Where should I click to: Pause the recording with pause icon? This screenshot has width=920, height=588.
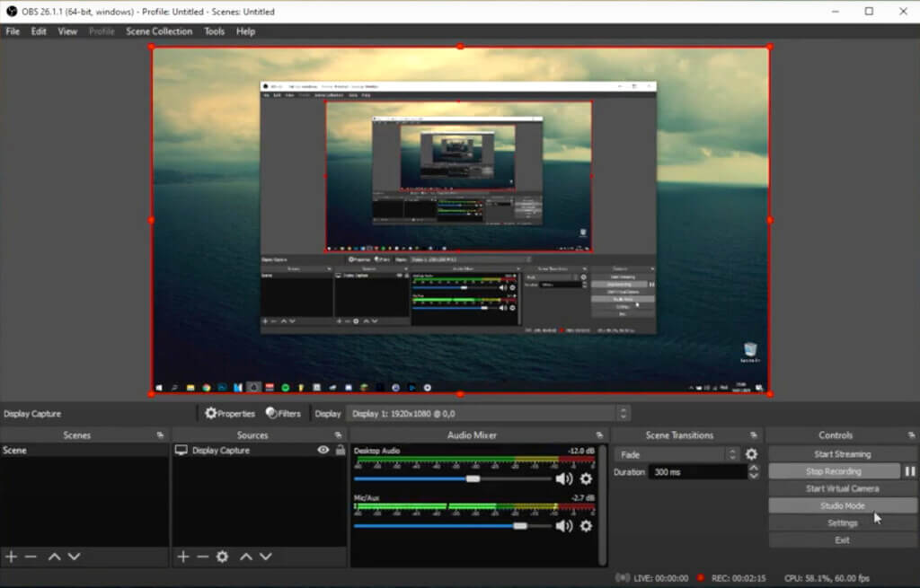(910, 471)
